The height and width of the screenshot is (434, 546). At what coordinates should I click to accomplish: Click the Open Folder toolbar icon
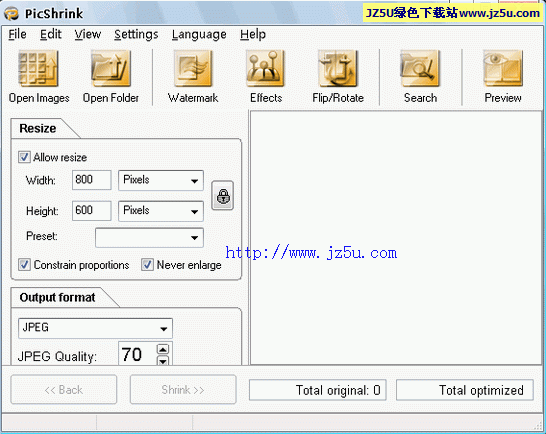pos(111,69)
